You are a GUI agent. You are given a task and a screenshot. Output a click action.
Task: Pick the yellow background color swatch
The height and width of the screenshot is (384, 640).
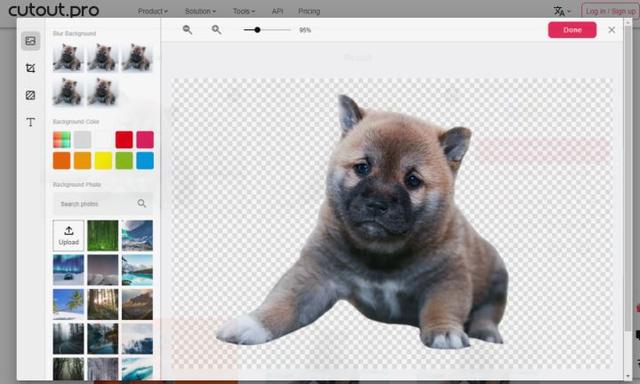(x=103, y=160)
